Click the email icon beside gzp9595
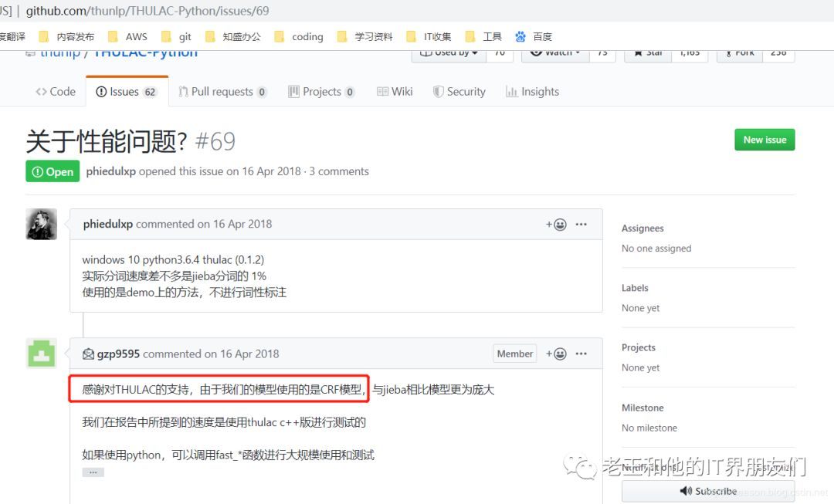Viewport: 834px width, 504px height. (88, 354)
